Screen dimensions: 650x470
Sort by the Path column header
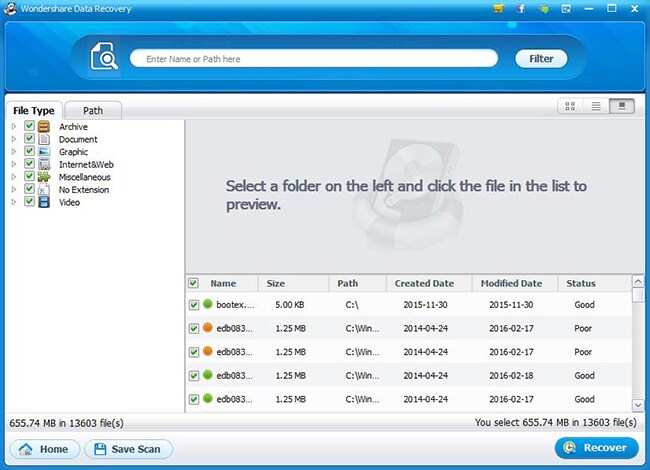click(357, 283)
